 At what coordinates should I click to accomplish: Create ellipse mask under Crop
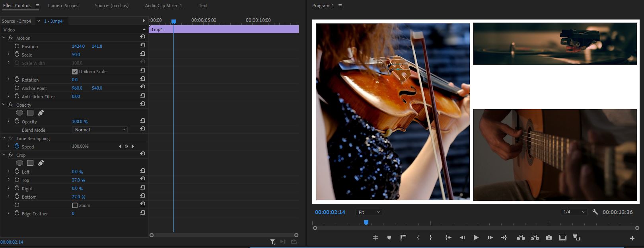click(x=19, y=163)
